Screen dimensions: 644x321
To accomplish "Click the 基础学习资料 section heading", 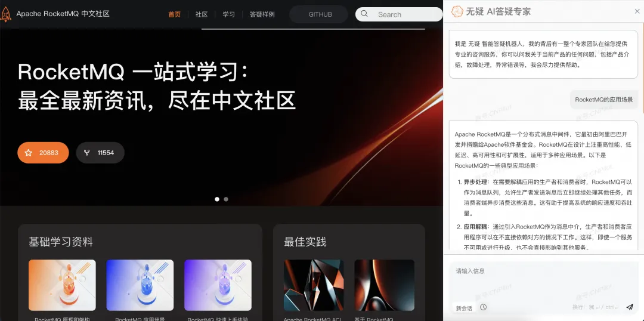I will click(61, 242).
